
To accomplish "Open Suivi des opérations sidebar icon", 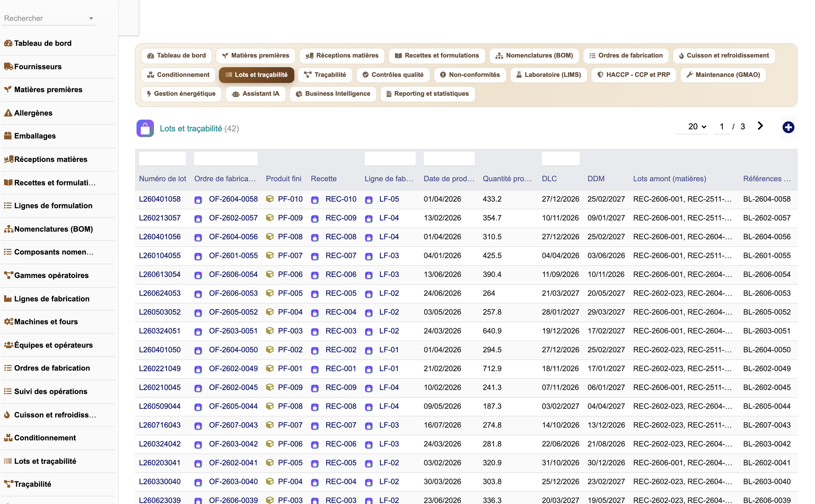I will [x=8, y=391].
